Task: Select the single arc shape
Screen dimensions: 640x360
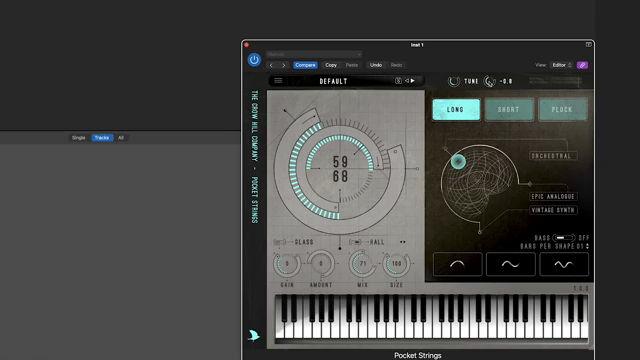Action: (457, 264)
